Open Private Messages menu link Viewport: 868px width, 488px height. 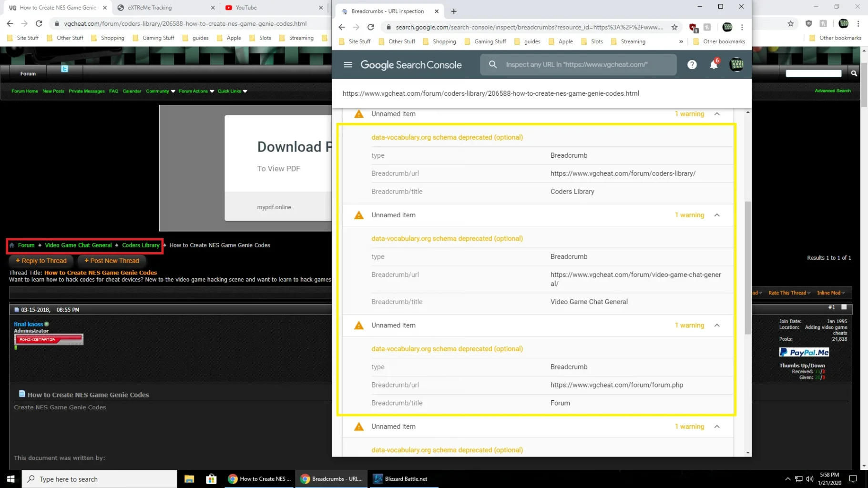point(87,91)
